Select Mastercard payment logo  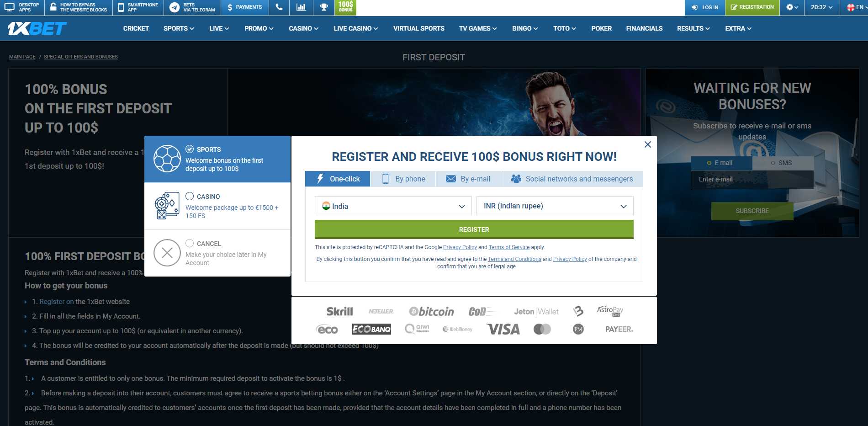pos(542,329)
